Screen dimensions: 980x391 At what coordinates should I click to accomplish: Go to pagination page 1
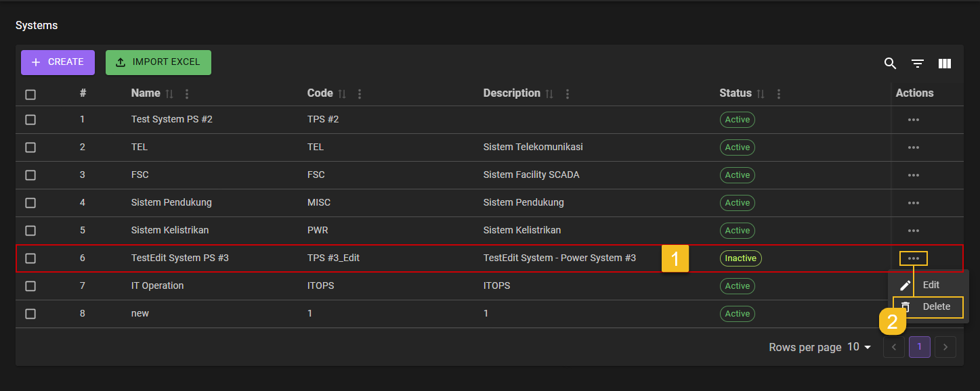click(919, 347)
